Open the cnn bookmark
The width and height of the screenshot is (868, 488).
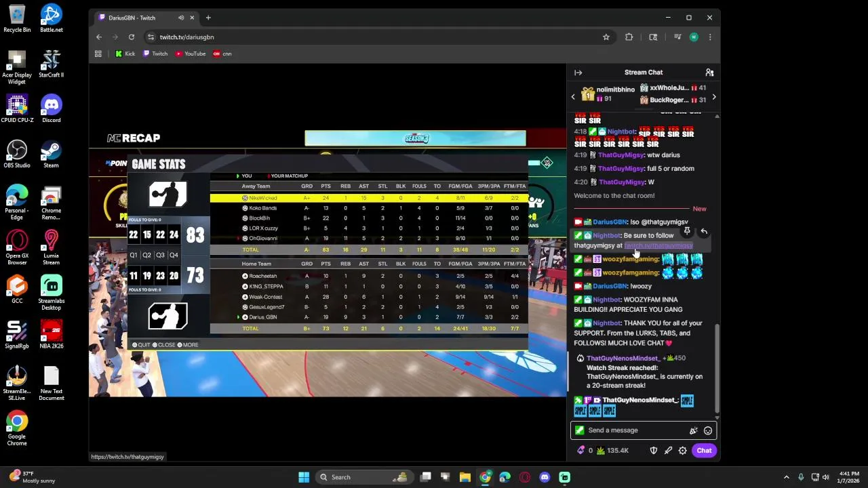pos(222,54)
